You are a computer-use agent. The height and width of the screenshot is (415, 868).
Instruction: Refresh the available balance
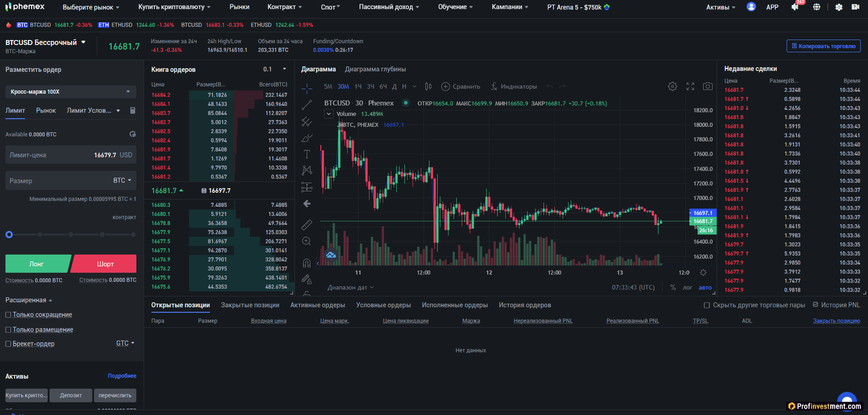[133, 134]
